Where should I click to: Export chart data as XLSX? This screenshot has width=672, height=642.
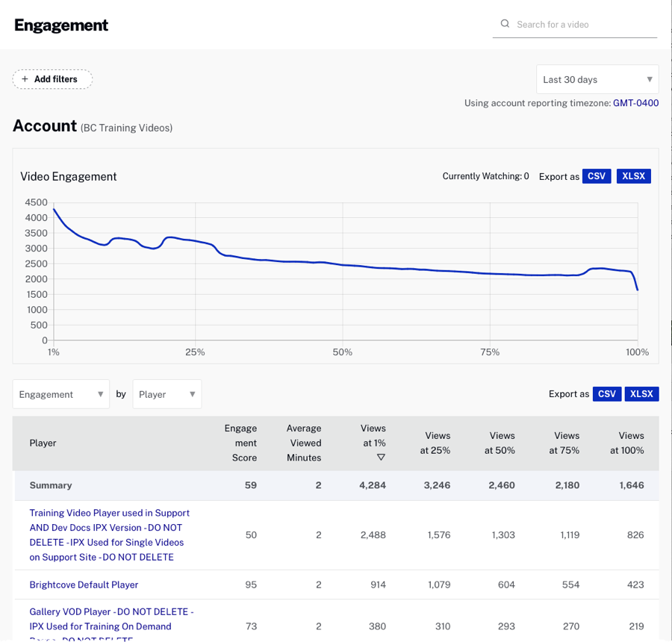point(633,176)
